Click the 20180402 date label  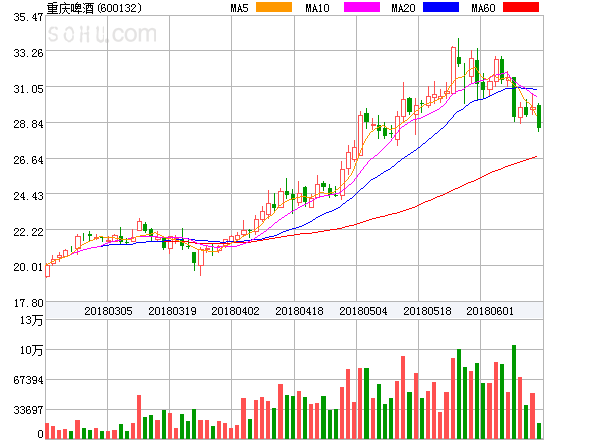[235, 311]
